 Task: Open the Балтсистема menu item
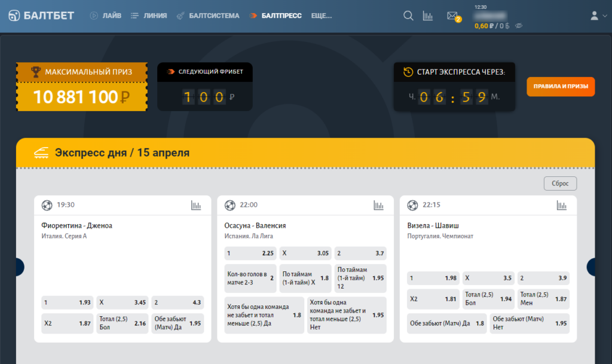pyautogui.click(x=208, y=16)
